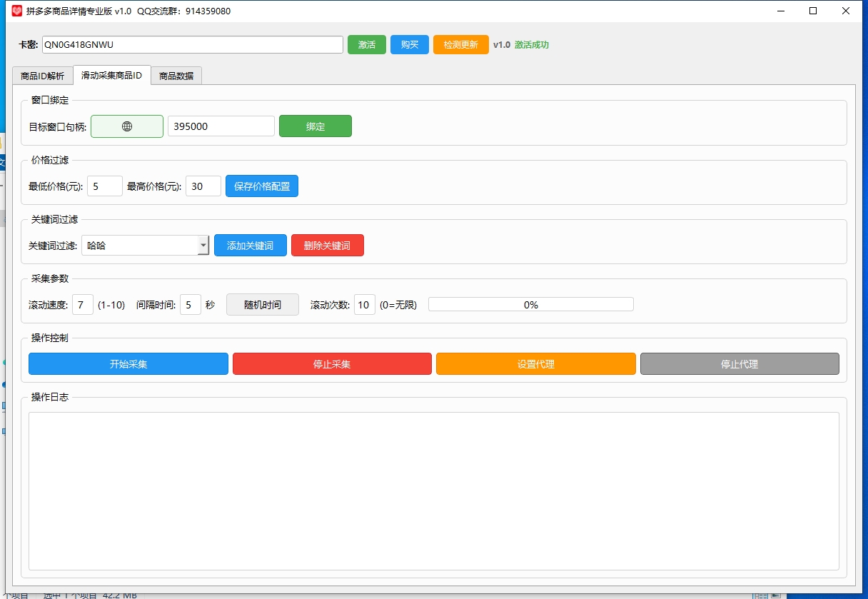Image resolution: width=868 pixels, height=599 pixels.
Task: Close the application window
Action: pos(846,11)
